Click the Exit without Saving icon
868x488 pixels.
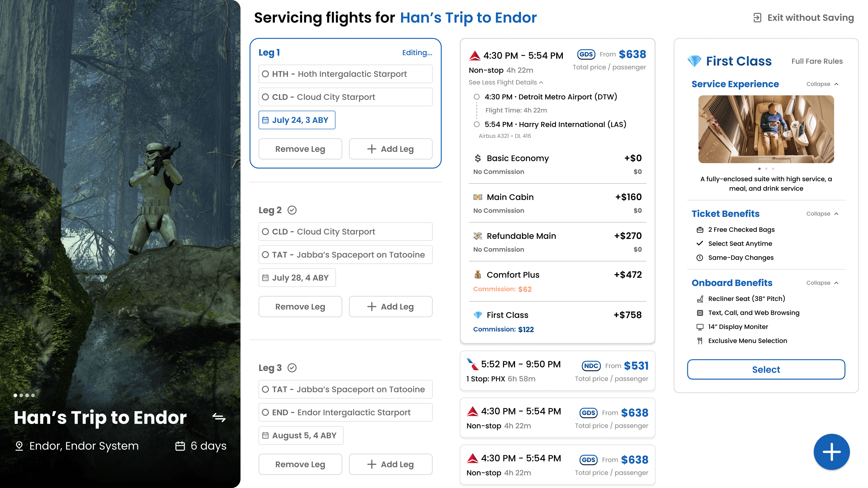coord(757,18)
